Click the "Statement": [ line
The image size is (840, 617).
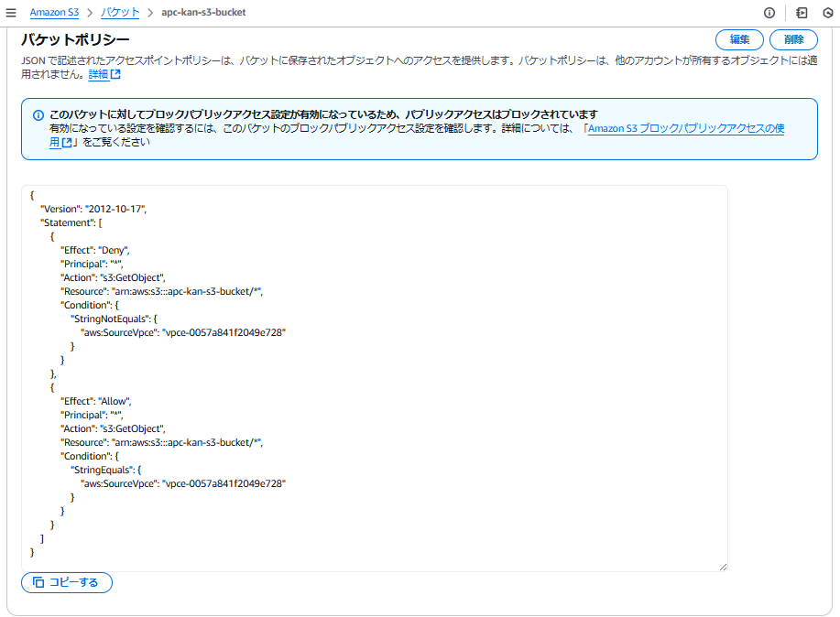pos(71,222)
